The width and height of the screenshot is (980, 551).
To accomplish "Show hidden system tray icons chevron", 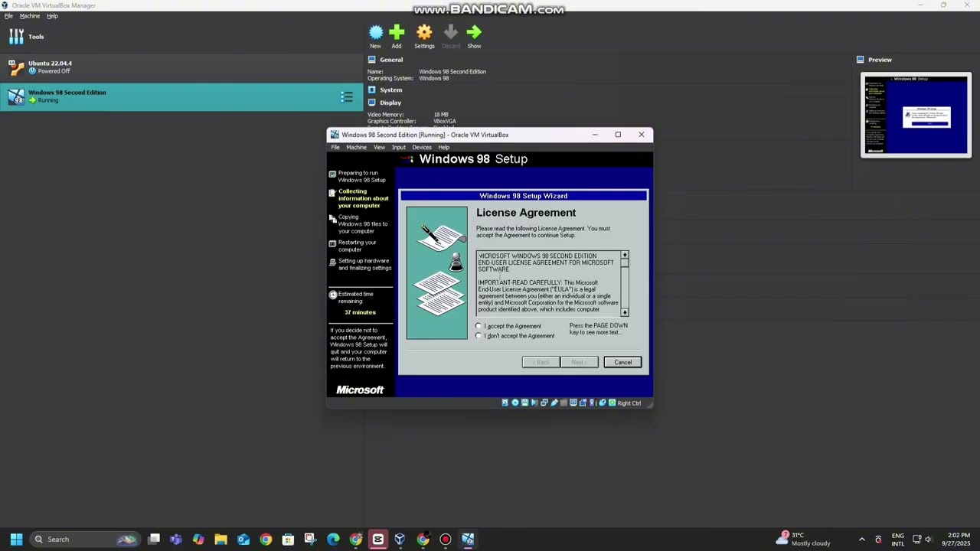I will (x=862, y=540).
